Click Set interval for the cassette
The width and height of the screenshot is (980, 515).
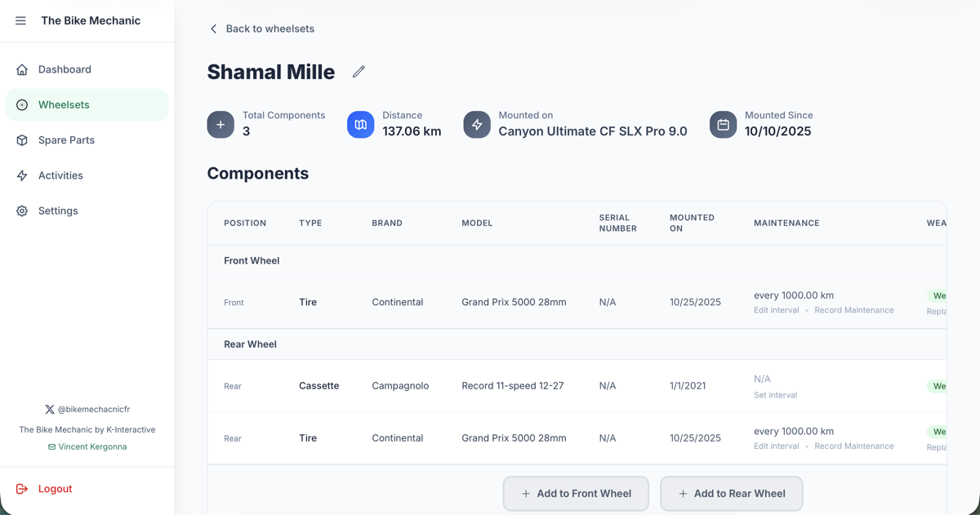(x=775, y=395)
